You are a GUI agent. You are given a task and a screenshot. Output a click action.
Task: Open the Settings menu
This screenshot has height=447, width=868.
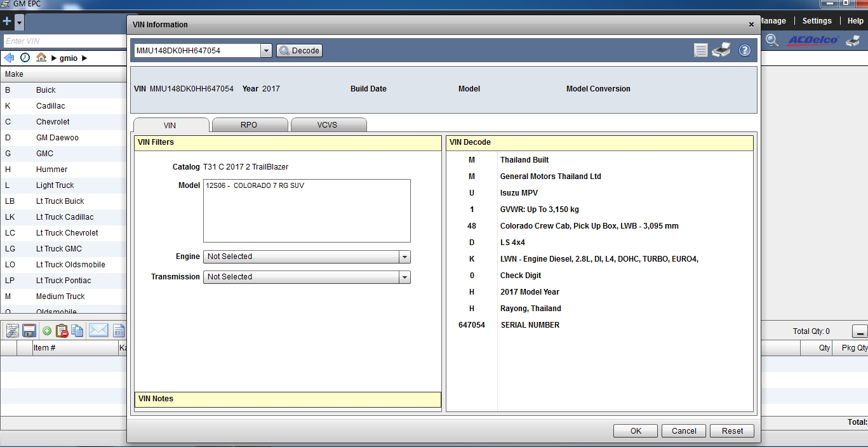point(817,21)
